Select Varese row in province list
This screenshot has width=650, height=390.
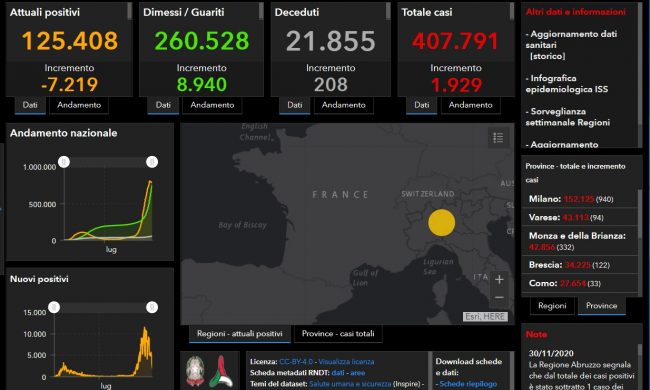[x=580, y=218]
